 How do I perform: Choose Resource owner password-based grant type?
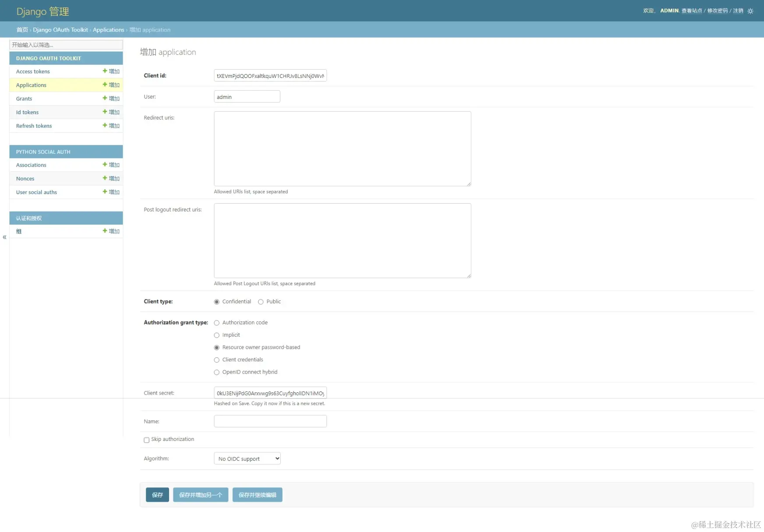216,347
